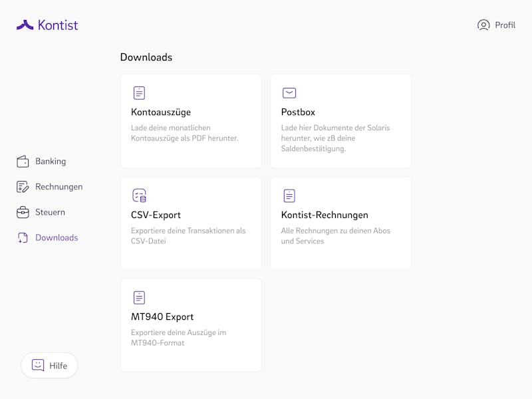
Task: Open the Postbox card title
Action: click(x=298, y=112)
